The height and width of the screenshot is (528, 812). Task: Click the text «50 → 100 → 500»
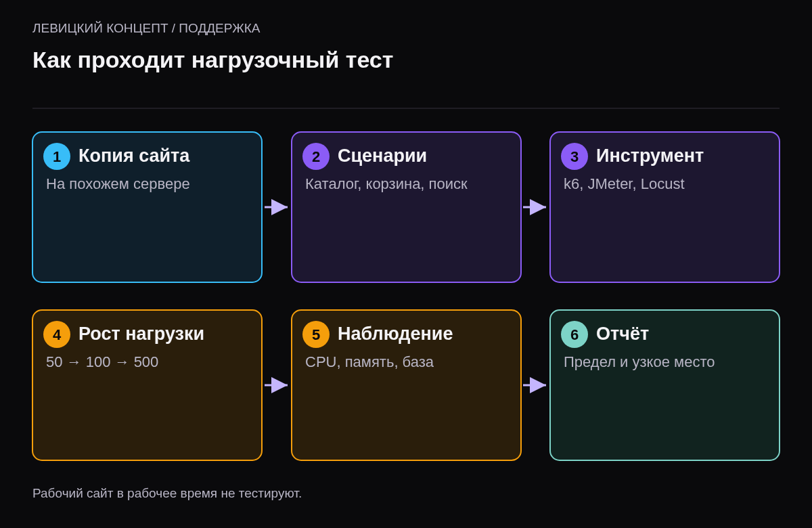point(102,362)
